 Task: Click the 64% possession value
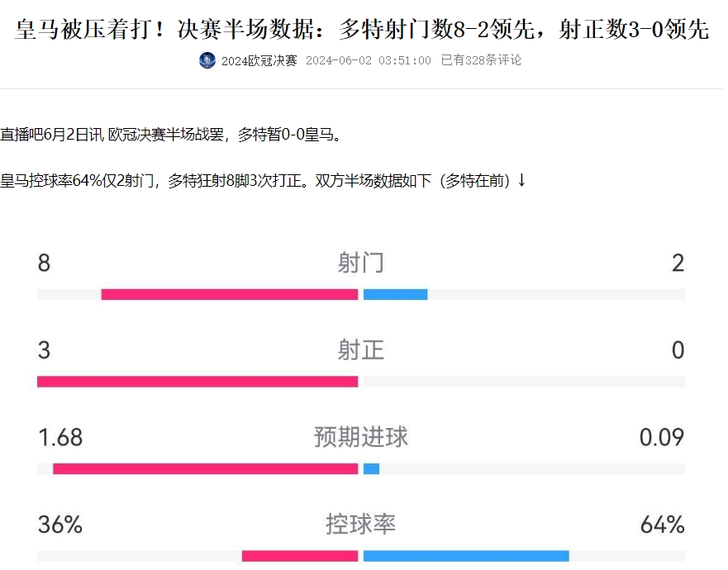[662, 524]
